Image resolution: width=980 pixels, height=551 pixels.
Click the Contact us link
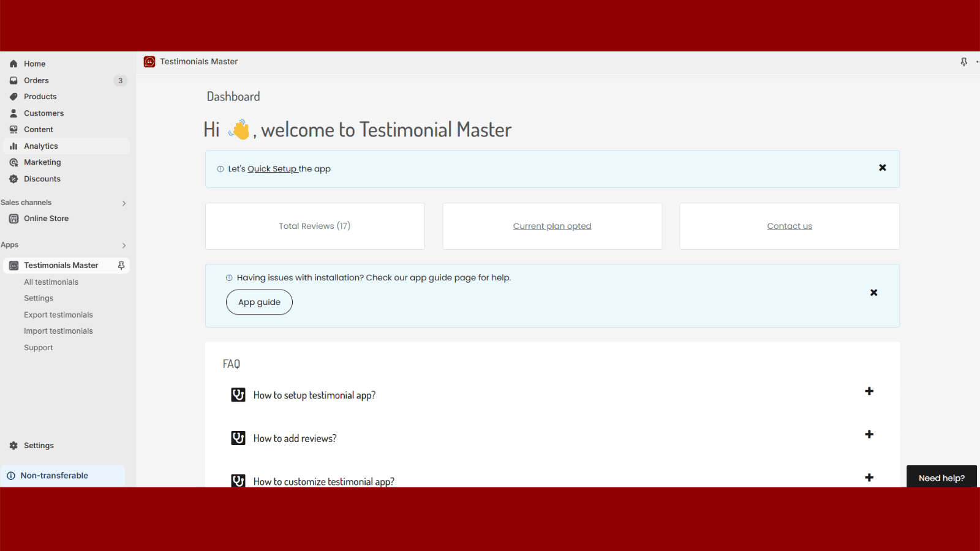[790, 225]
